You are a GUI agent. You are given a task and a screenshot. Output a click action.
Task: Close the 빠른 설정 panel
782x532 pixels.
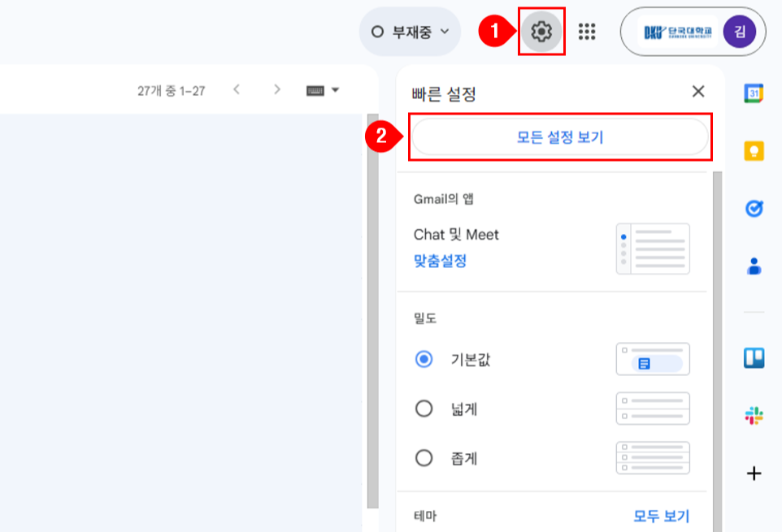[697, 91]
